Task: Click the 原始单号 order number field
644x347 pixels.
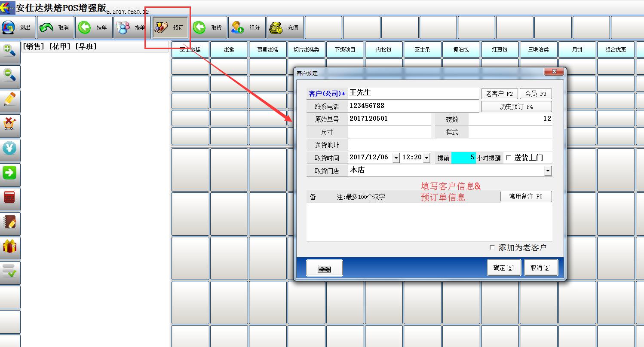Action: click(389, 119)
